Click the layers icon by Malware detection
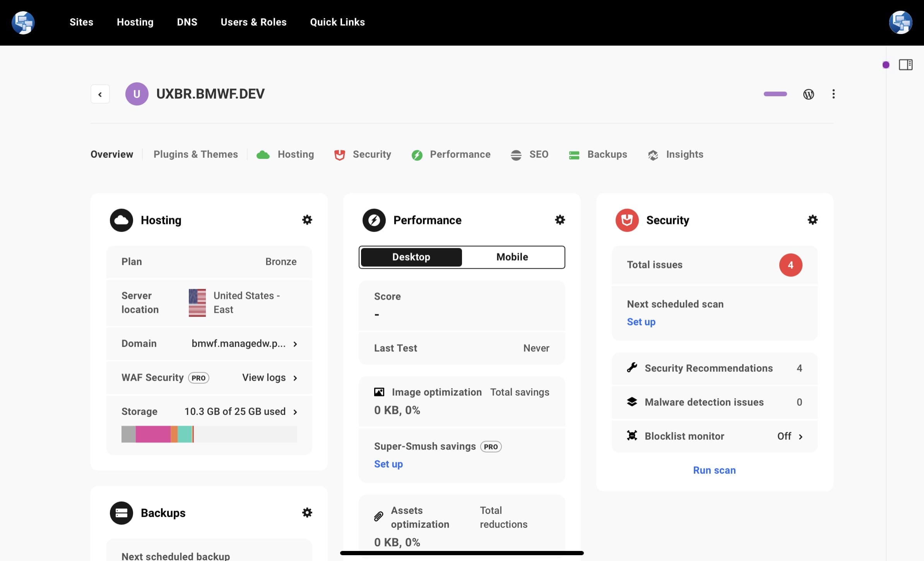This screenshot has width=924, height=561. point(632,402)
